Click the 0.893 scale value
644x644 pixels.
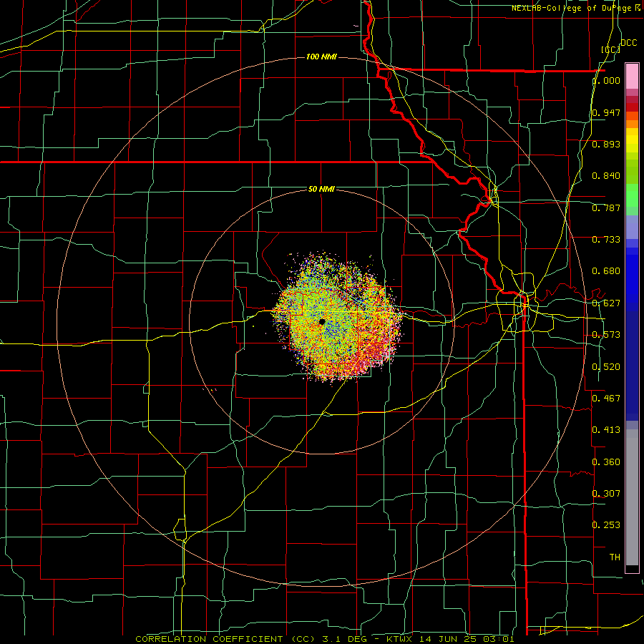(606, 144)
